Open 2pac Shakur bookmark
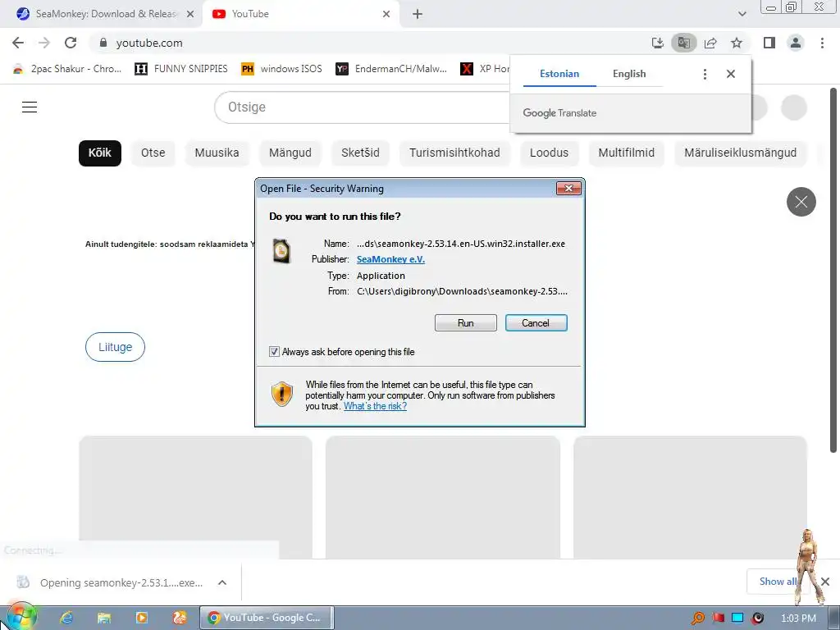Image resolution: width=840 pixels, height=630 pixels. (x=67, y=69)
